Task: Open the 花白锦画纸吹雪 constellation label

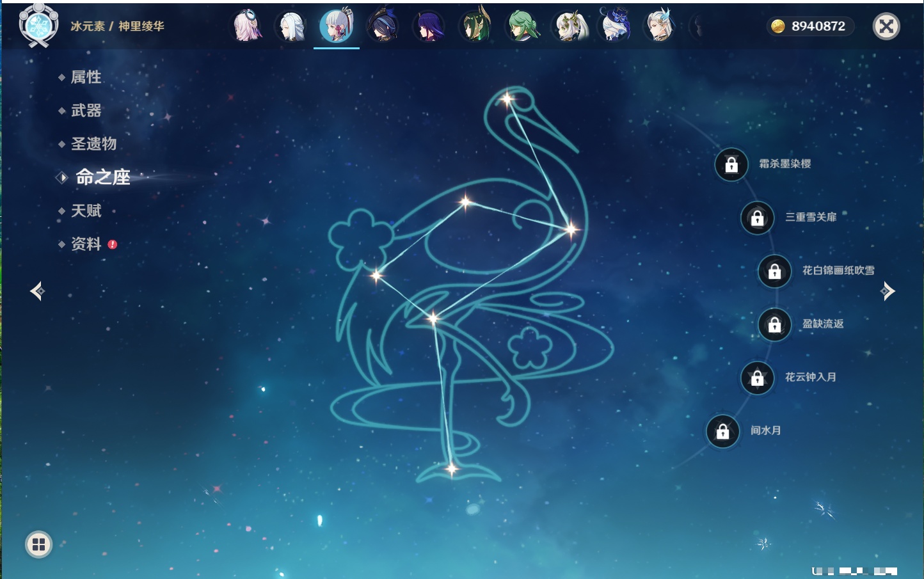Action: [x=838, y=271]
